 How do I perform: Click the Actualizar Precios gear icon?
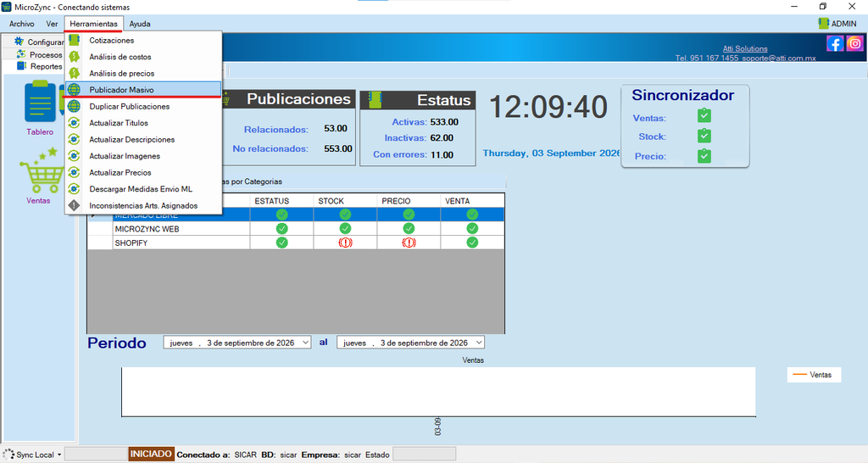coord(75,172)
